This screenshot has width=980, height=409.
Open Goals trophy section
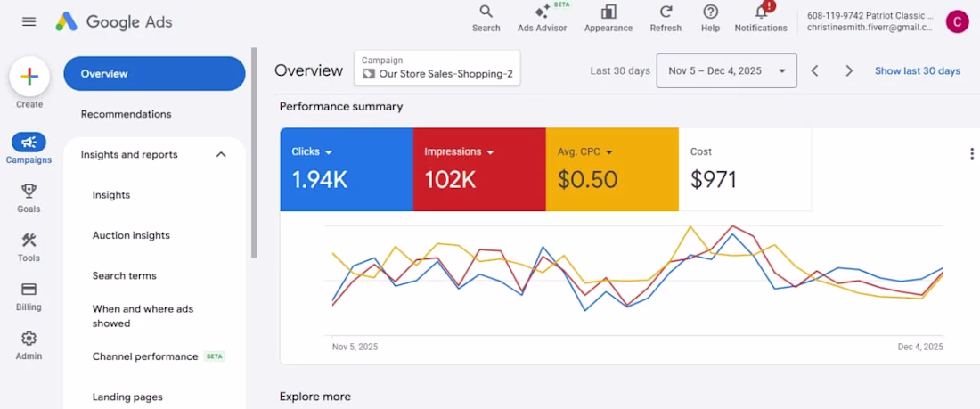pos(29,198)
